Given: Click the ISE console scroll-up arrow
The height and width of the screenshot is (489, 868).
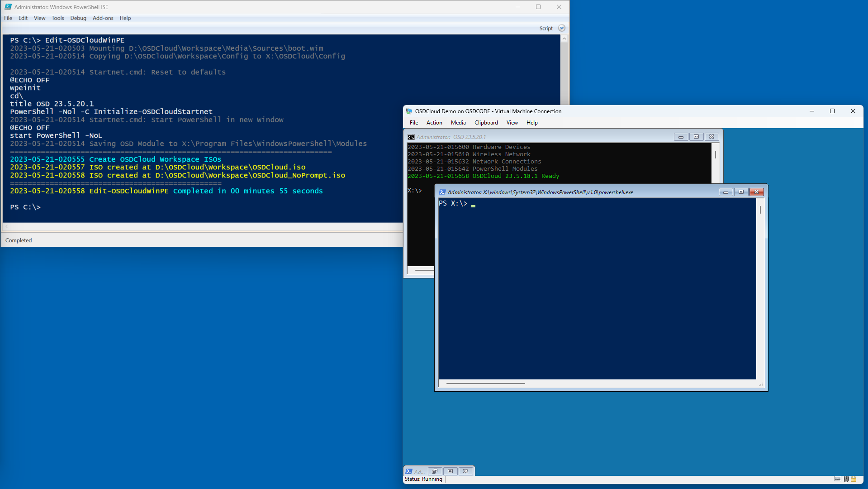Looking at the screenshot, I should pyautogui.click(x=564, y=39).
